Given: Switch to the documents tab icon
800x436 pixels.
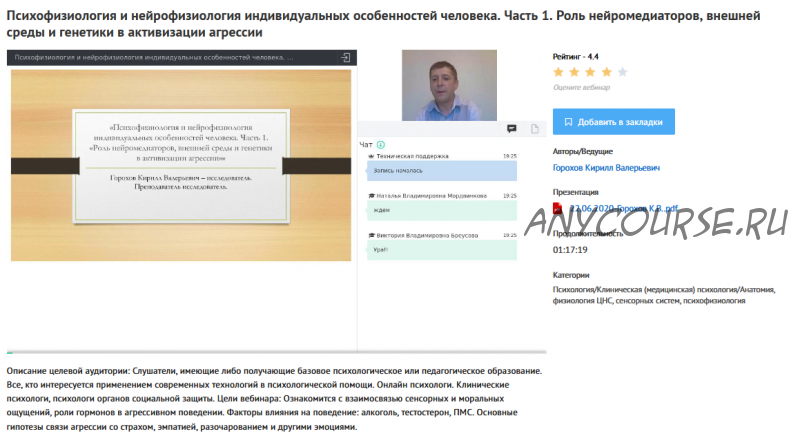Looking at the screenshot, I should pos(535,129).
